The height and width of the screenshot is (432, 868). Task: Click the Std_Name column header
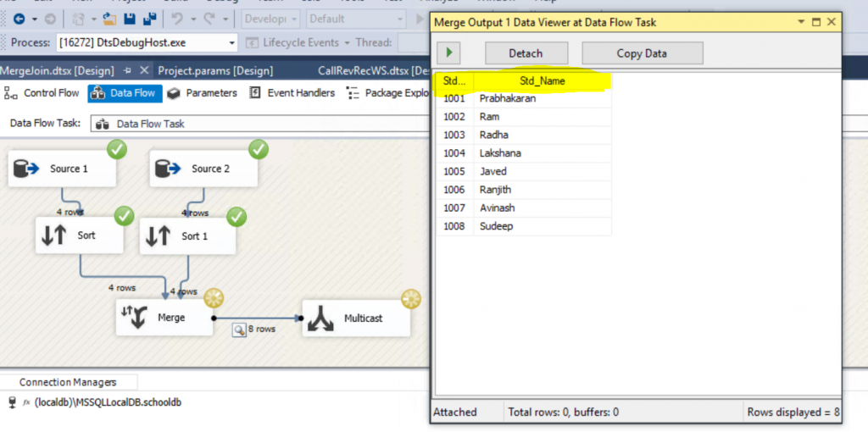(x=542, y=81)
